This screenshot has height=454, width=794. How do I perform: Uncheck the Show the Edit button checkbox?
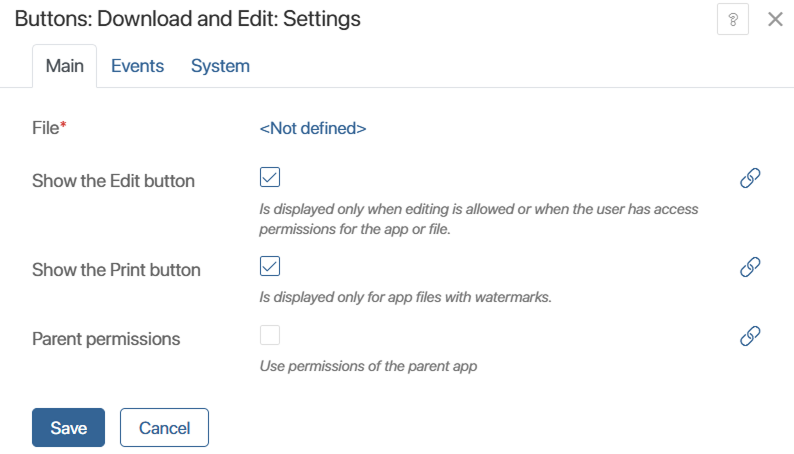pyautogui.click(x=270, y=177)
